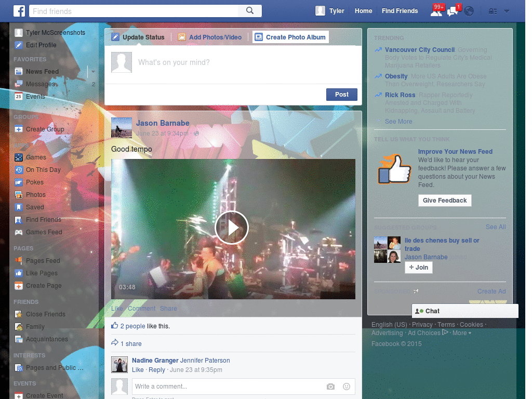Screen dimensions: 532x399
Task: Open the emoji sticker picker icon
Action: pos(347,387)
